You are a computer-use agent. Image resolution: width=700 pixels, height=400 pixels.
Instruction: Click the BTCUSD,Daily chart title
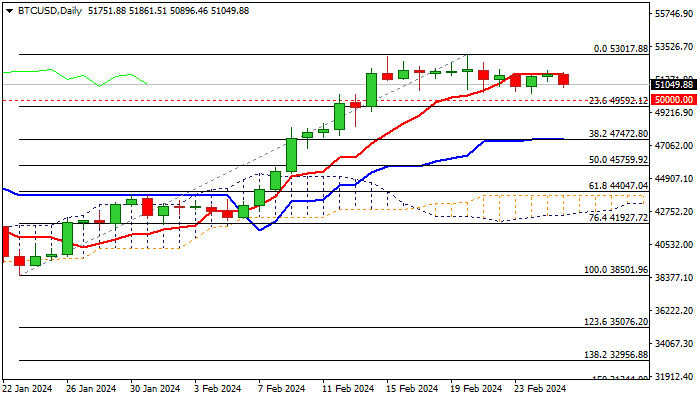point(45,9)
